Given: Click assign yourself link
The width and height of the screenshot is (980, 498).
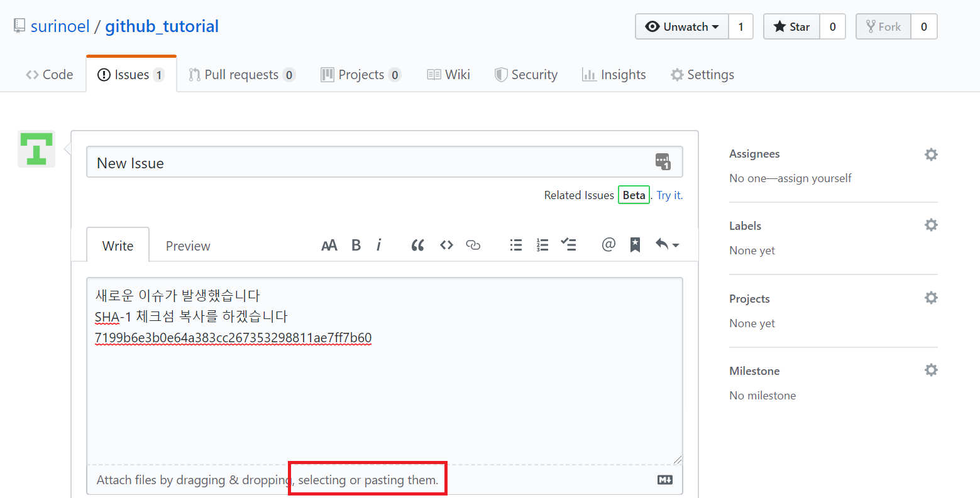Looking at the screenshot, I should 814,178.
